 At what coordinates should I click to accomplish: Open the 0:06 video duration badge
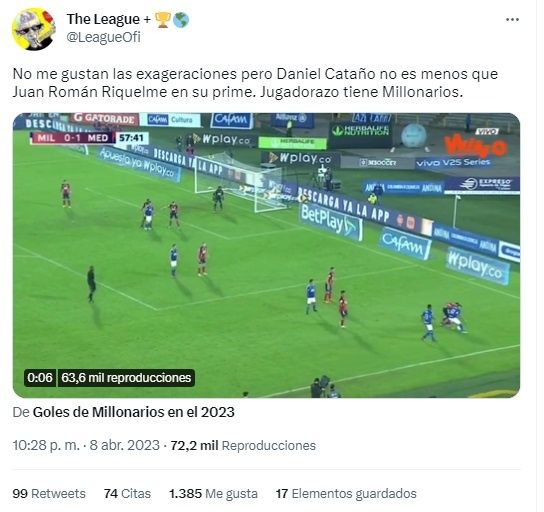click(40, 377)
